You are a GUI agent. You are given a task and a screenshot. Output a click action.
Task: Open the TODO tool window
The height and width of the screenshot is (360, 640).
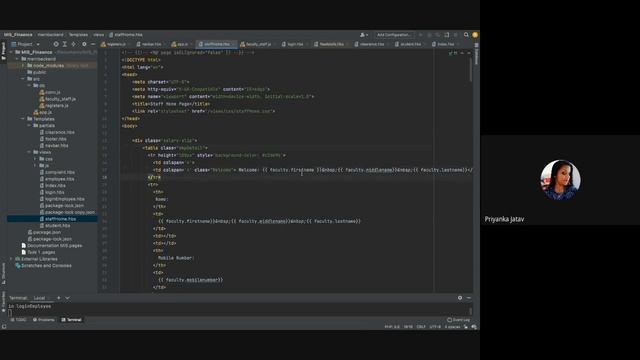(x=18, y=320)
